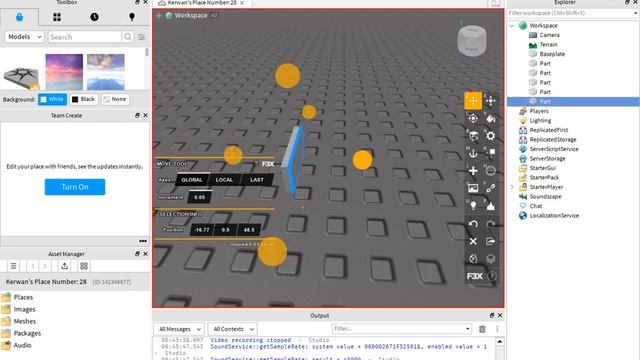Open the Toolbox Creations bulb tab
The height and width of the screenshot is (360, 640).
tap(132, 17)
